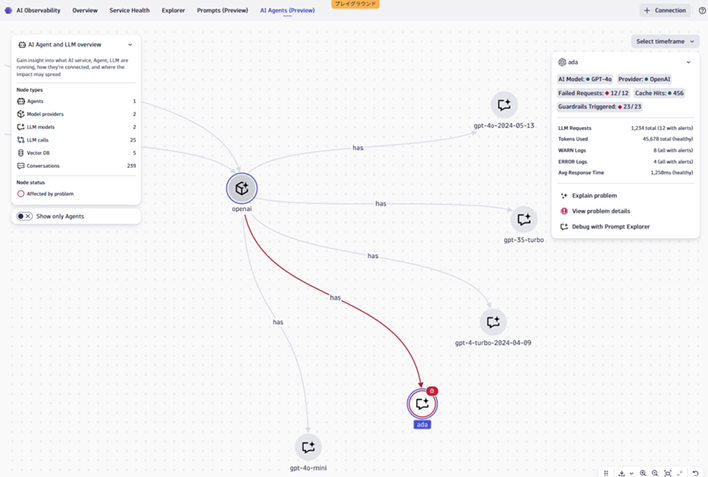This screenshot has height=477, width=708.
Task: Click the help question mark icon
Action: click(701, 10)
